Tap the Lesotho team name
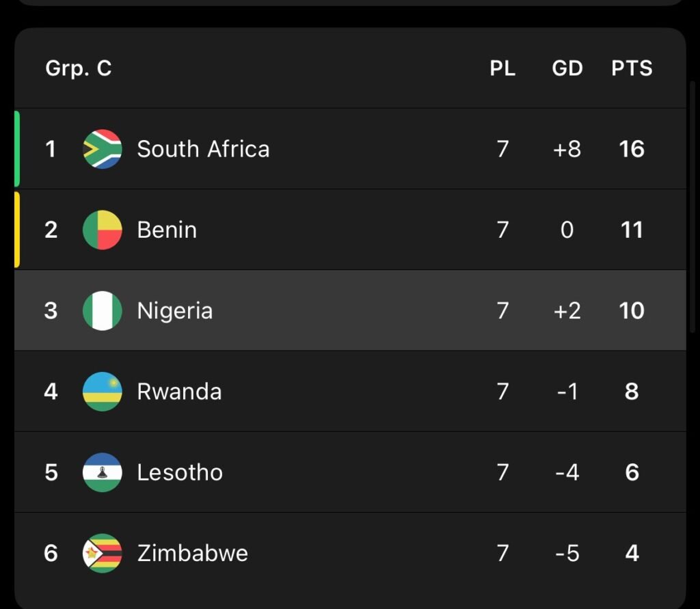This screenshot has height=609, width=700. pyautogui.click(x=180, y=472)
